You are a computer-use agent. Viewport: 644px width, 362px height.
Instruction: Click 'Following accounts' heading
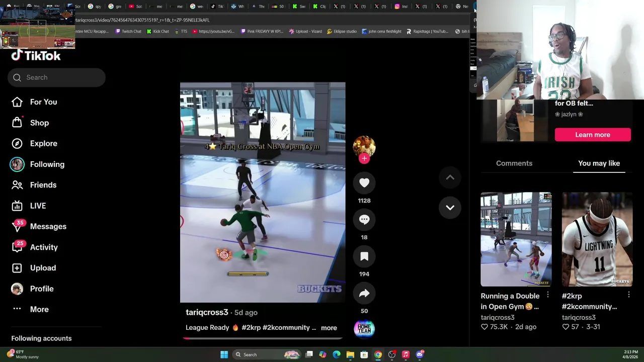click(x=41, y=338)
